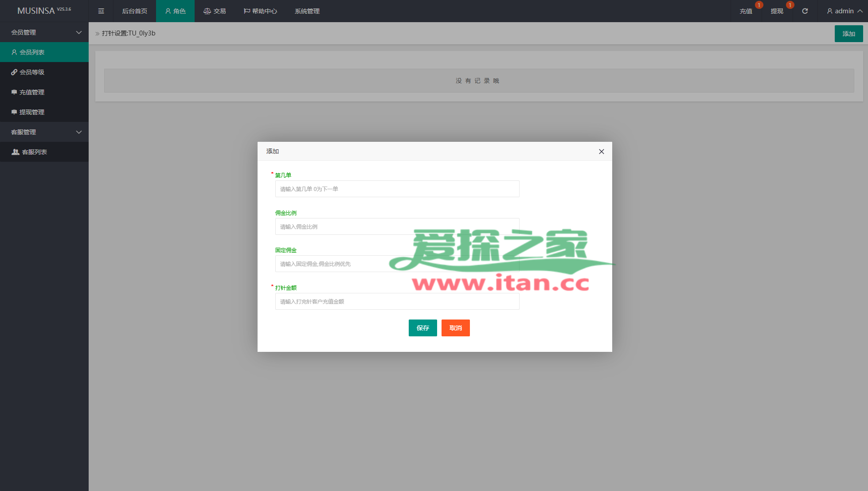868x491 pixels.
Task: Click 提现 notification in top bar
Action: point(777,11)
